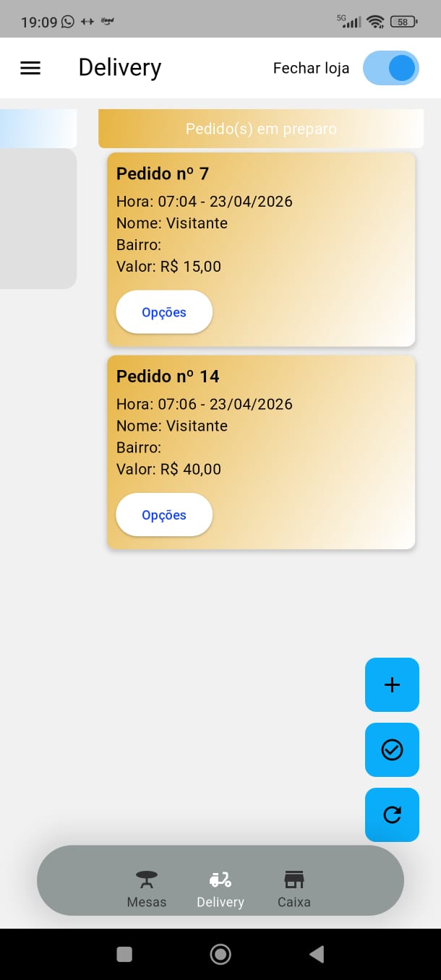This screenshot has height=980, width=441.
Task: Open Opções for Pedido nº 14
Action: coord(163,515)
